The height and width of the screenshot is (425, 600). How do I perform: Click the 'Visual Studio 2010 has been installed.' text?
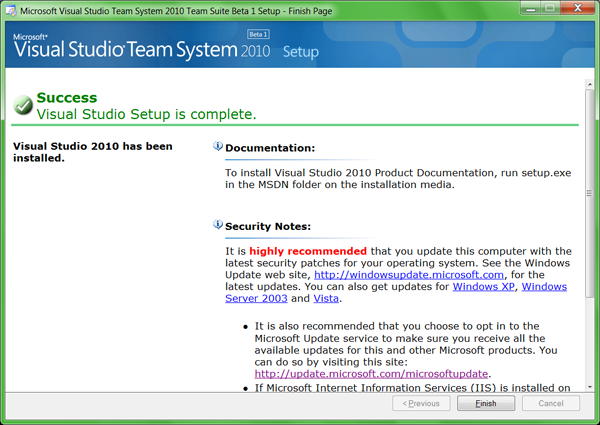point(93,152)
